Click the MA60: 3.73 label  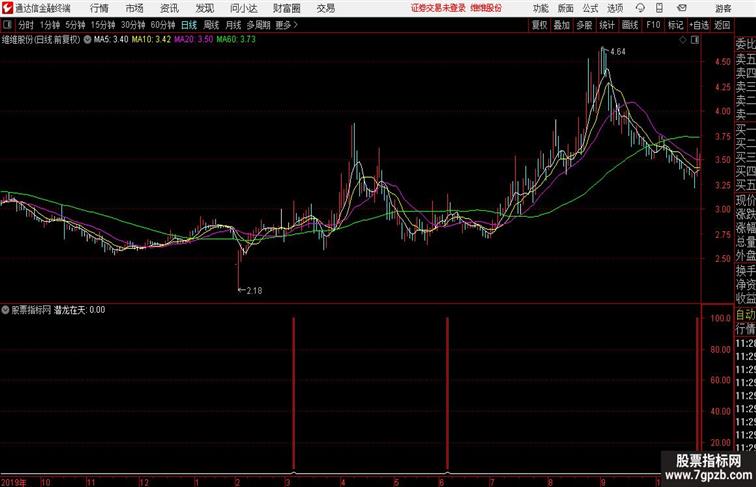236,40
